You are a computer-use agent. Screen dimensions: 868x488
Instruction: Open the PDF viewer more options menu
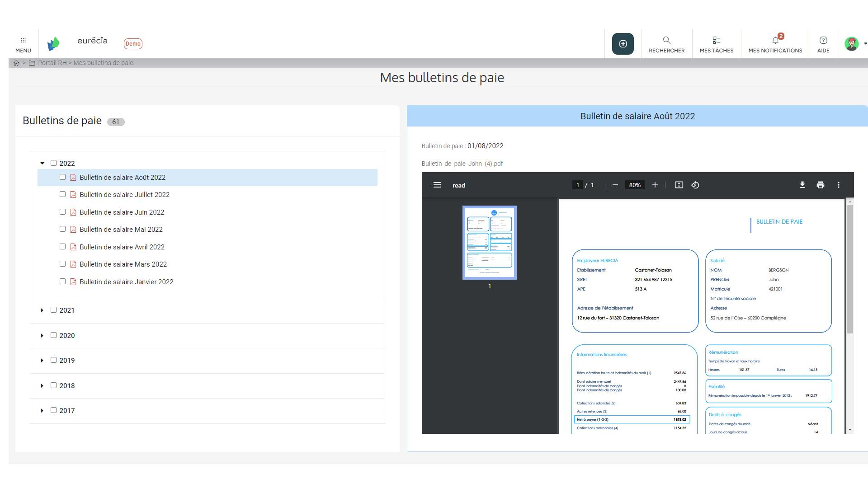(x=839, y=185)
